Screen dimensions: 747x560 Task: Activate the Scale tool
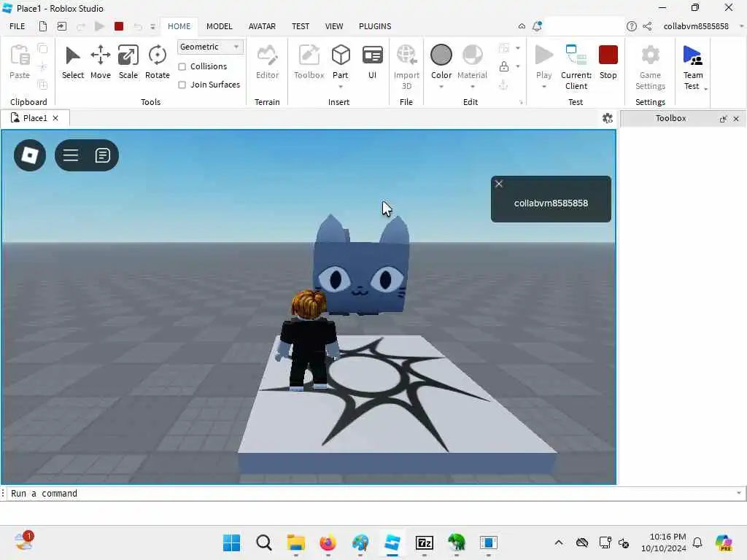128,62
